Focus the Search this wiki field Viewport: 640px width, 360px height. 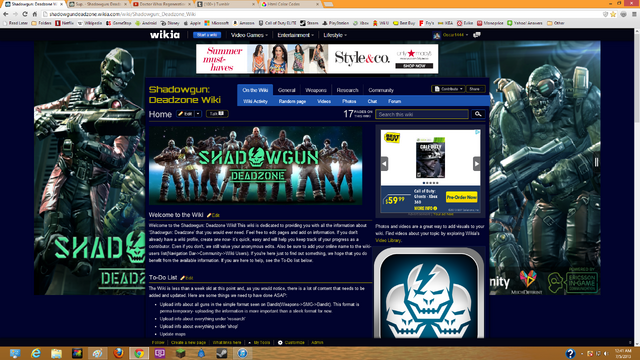tap(422, 114)
